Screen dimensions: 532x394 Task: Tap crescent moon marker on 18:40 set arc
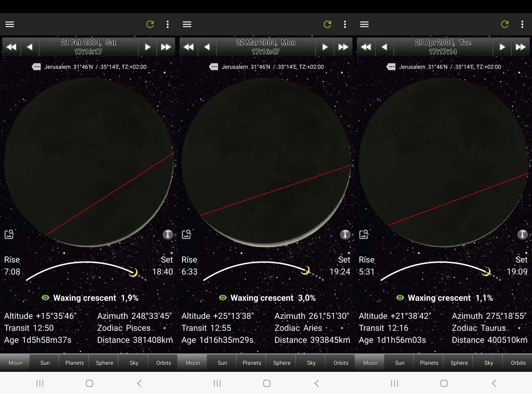pos(133,272)
